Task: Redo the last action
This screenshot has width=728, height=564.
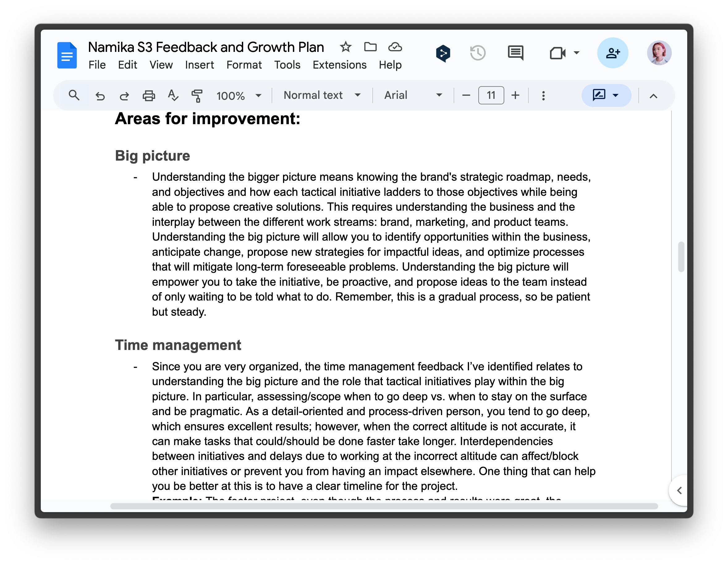Action: (124, 96)
